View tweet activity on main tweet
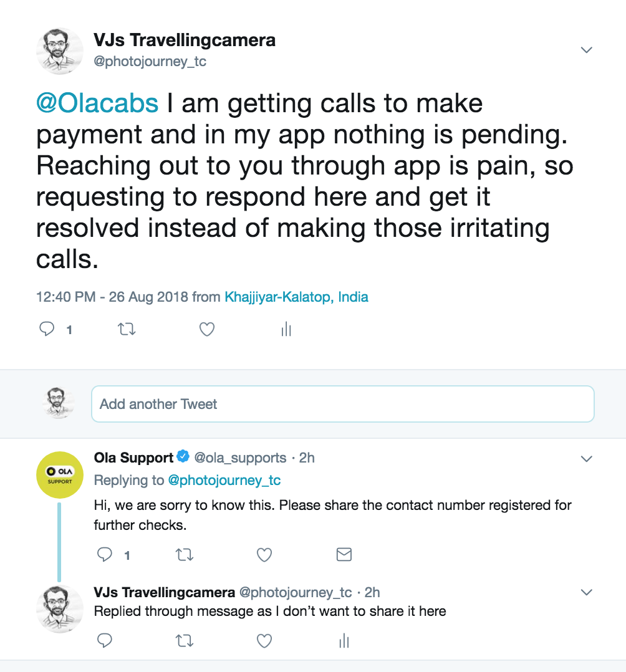The width and height of the screenshot is (626, 672). (x=286, y=329)
